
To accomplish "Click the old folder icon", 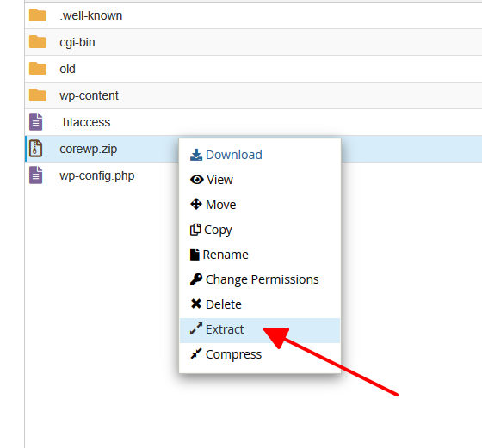I will coord(38,69).
